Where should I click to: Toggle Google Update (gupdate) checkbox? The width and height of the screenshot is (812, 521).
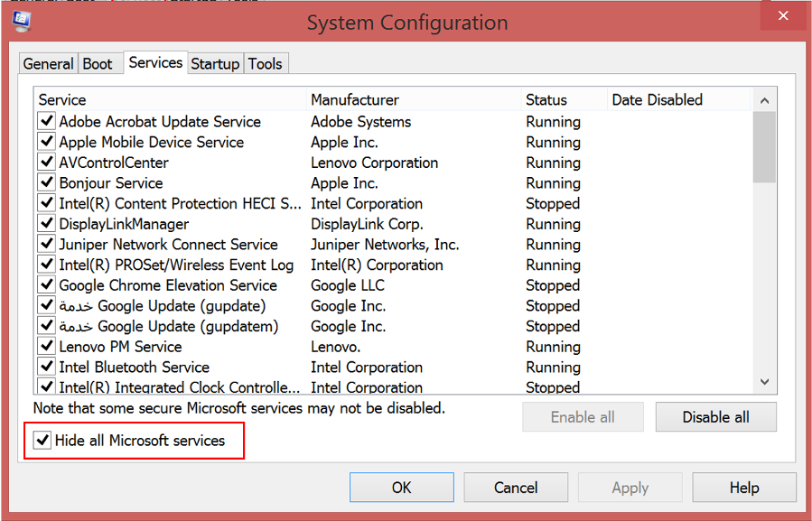click(47, 305)
